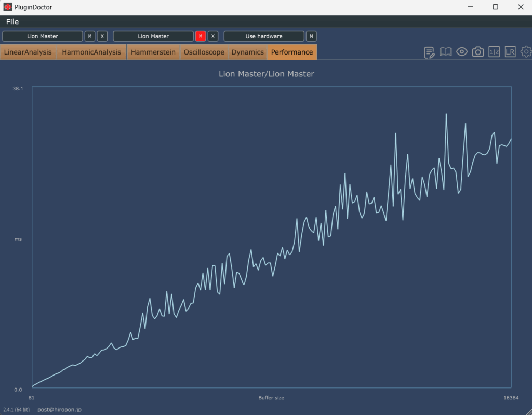Open the notes editor icon
The width and height of the screenshot is (532, 415).
pyautogui.click(x=429, y=52)
